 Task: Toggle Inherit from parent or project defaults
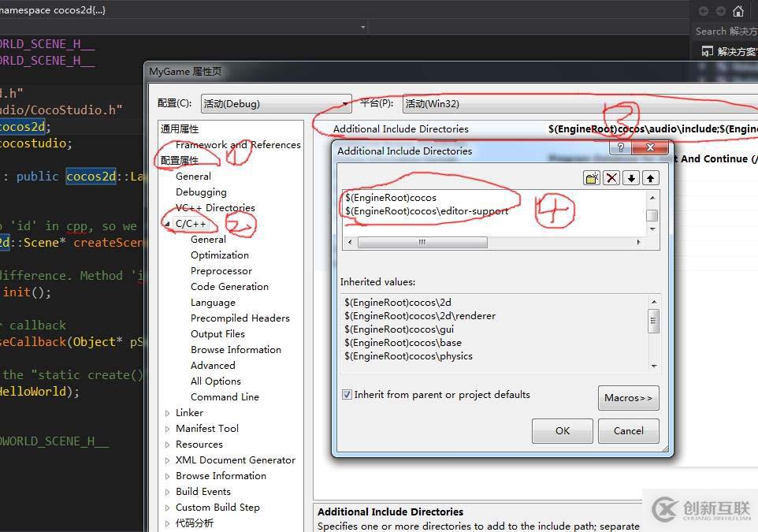point(347,395)
